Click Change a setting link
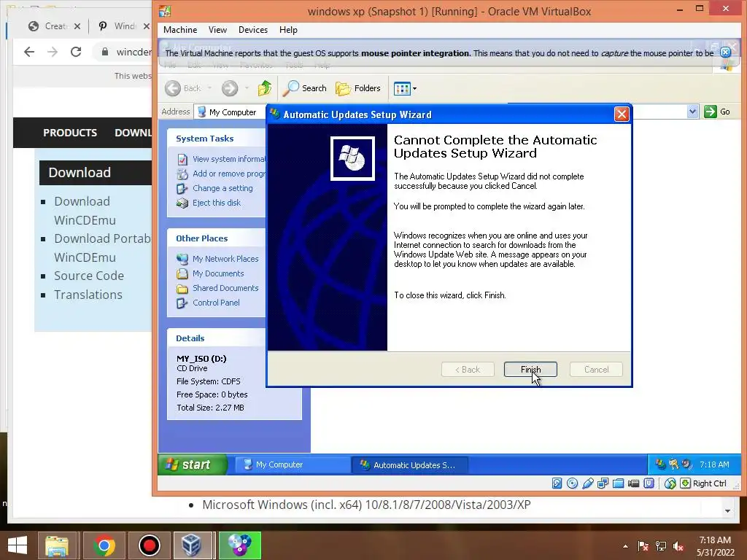The width and height of the screenshot is (747, 560). [222, 188]
